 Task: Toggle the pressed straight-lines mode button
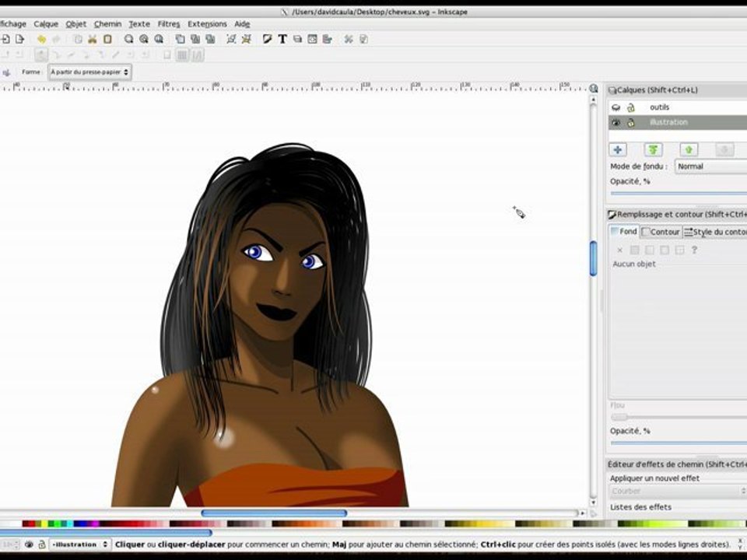(x=182, y=55)
